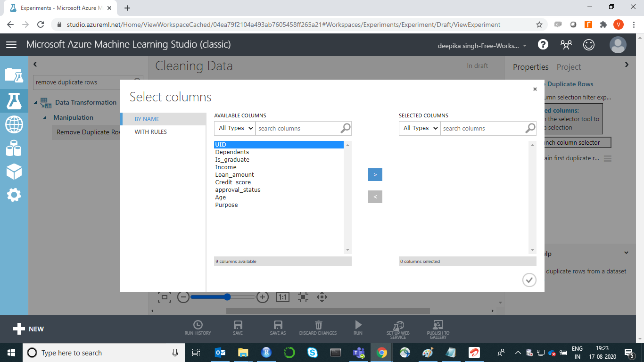Viewport: 644px width, 362px height.
Task: Switch to the Project tab
Action: click(569, 67)
